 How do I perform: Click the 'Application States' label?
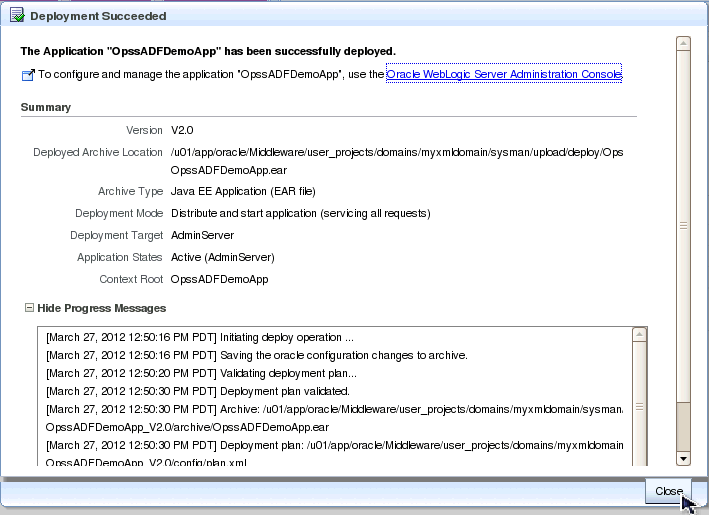(x=119, y=257)
